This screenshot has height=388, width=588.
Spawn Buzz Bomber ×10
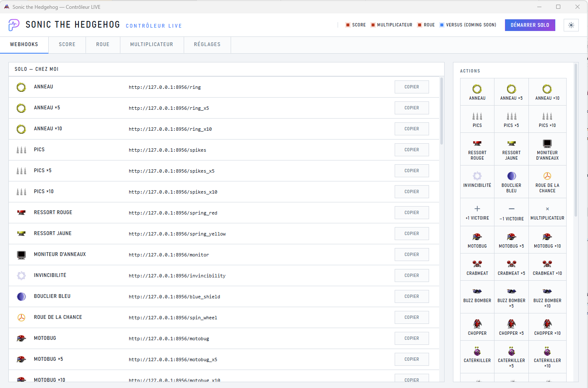547,297
